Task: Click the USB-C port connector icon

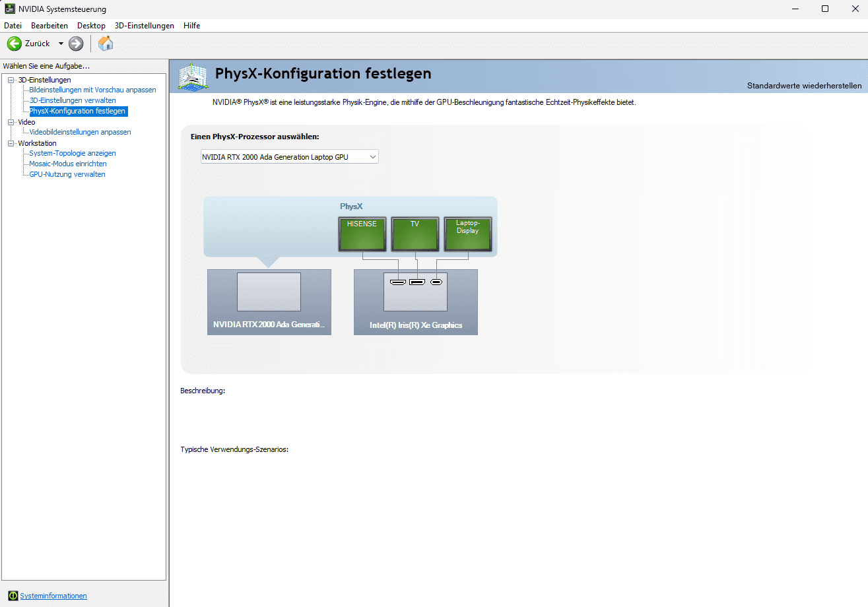Action: [x=436, y=282]
